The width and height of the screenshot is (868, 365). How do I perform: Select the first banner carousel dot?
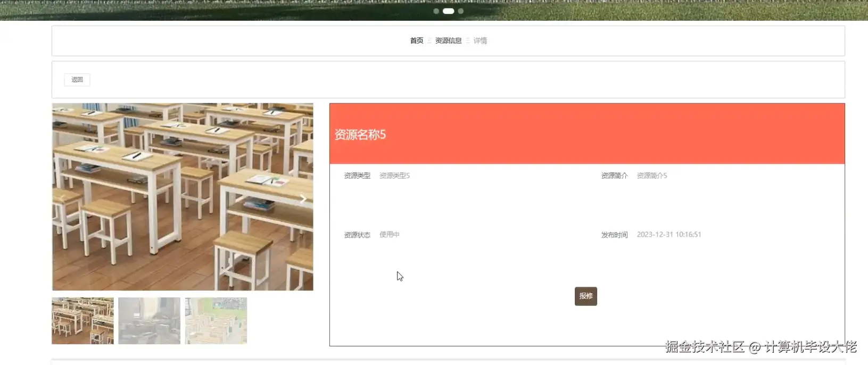(x=436, y=11)
